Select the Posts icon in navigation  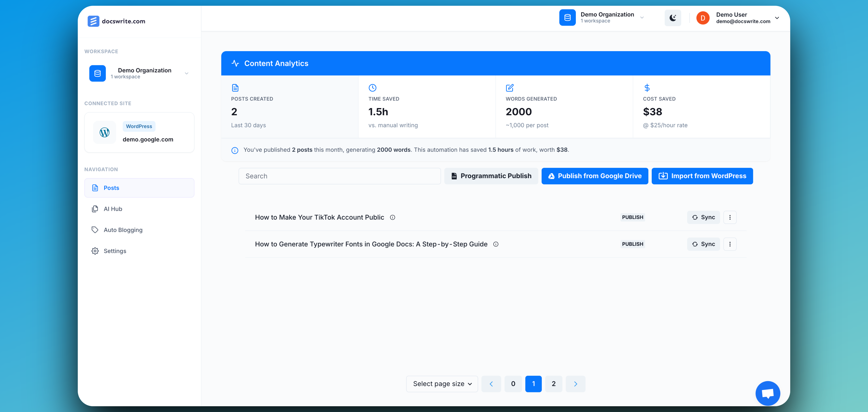coord(95,188)
